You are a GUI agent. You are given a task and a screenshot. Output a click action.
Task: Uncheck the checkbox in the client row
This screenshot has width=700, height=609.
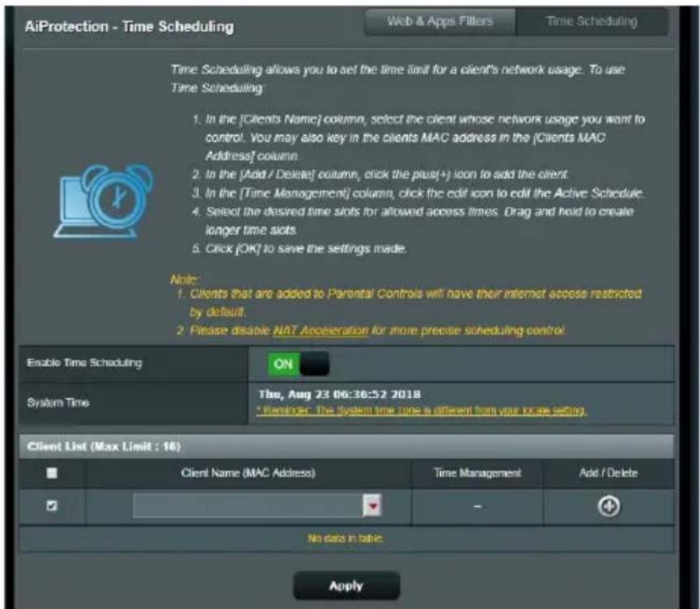(x=52, y=506)
